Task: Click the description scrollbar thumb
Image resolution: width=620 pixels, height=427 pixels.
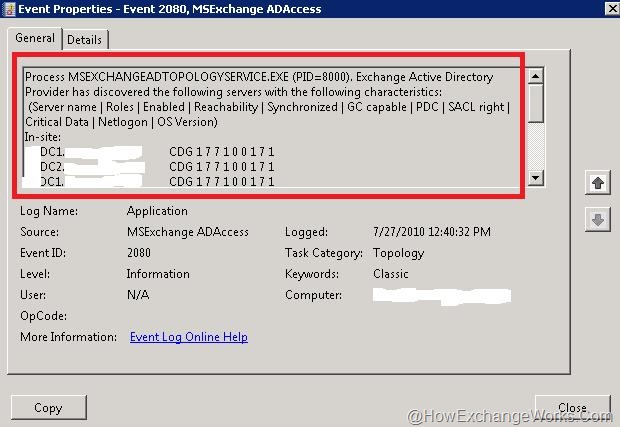Action: point(535,103)
